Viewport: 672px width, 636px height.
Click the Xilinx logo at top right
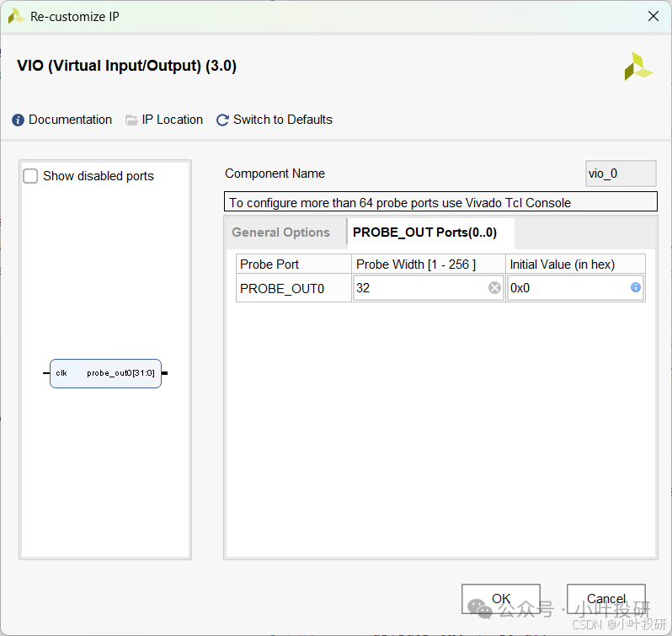[638, 67]
